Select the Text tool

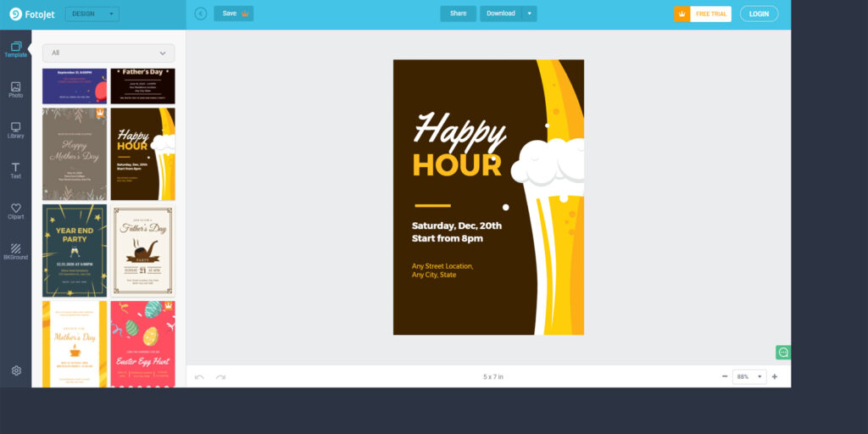15,170
